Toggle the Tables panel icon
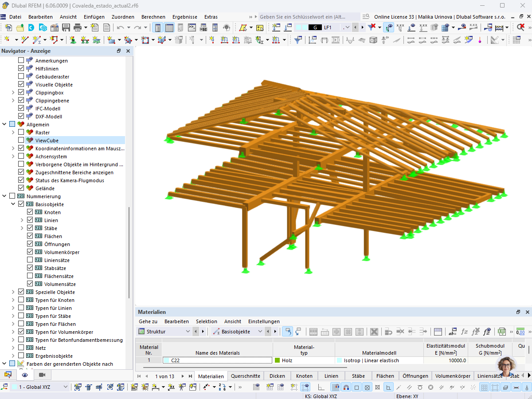 (x=169, y=27)
